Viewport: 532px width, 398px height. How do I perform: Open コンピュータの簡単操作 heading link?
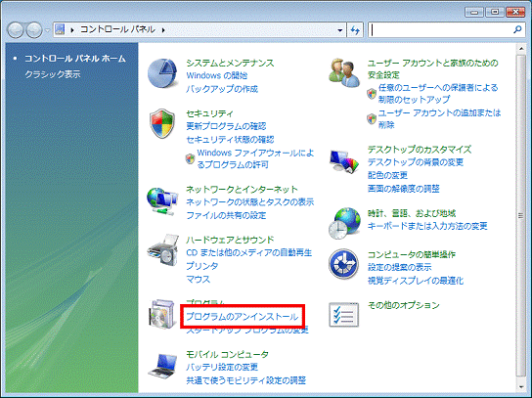click(412, 254)
